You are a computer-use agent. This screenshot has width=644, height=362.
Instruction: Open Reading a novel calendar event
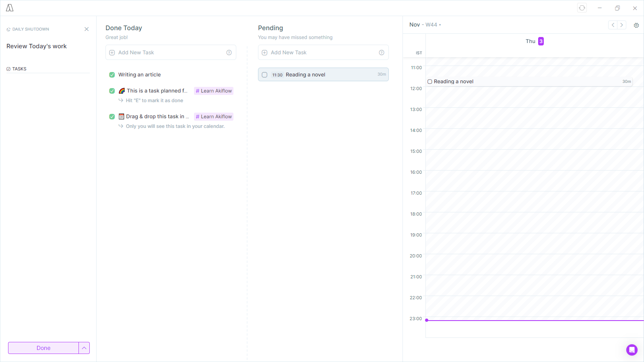[x=529, y=82]
